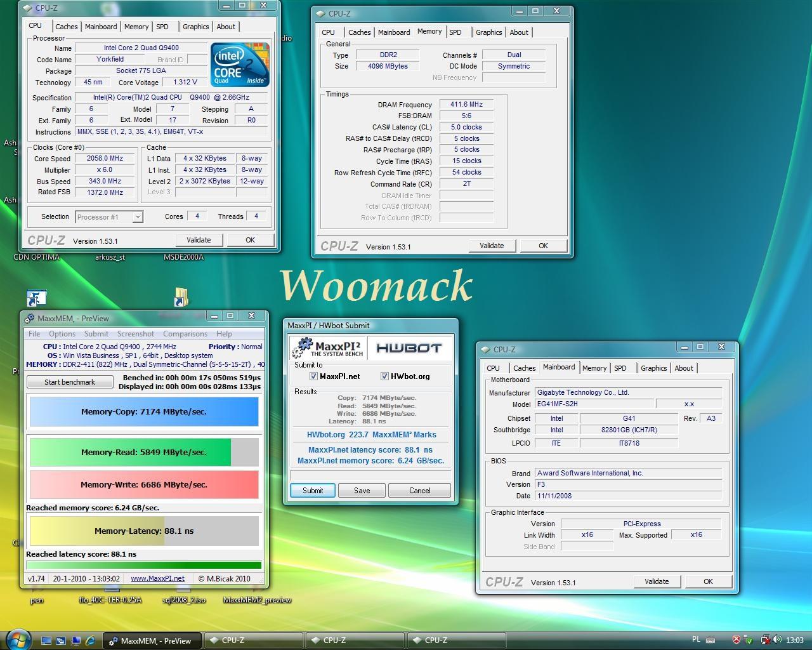Click MaxxMEM - PreView taskbar button
This screenshot has height=650, width=812.
(152, 640)
